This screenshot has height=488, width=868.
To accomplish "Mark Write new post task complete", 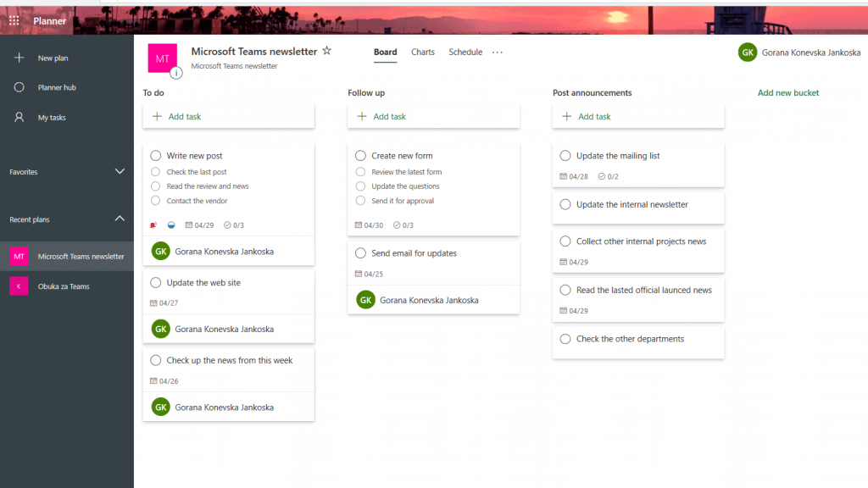I will (x=156, y=156).
